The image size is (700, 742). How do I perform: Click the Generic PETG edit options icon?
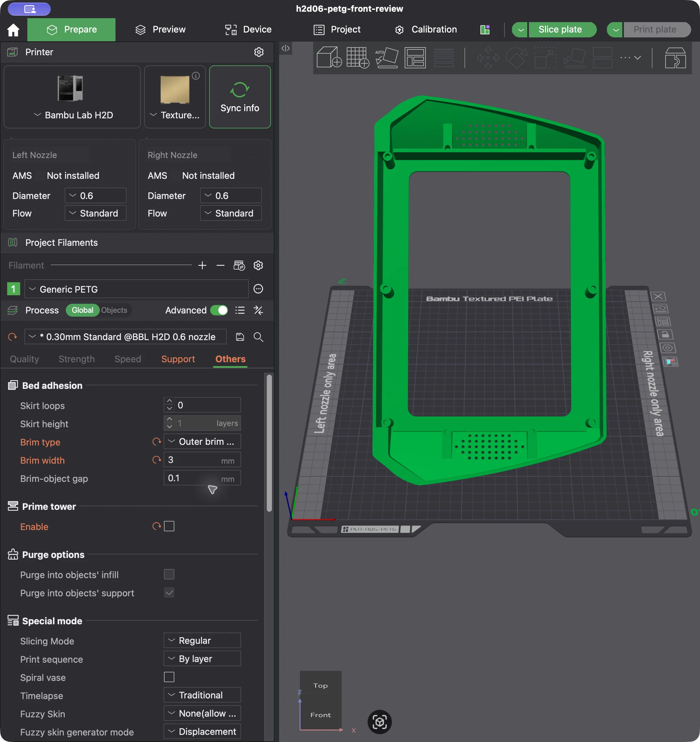(258, 289)
